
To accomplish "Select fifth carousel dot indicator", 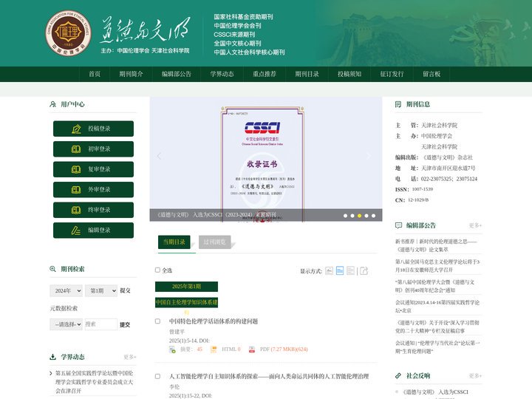I will pyautogui.click(x=374, y=216).
